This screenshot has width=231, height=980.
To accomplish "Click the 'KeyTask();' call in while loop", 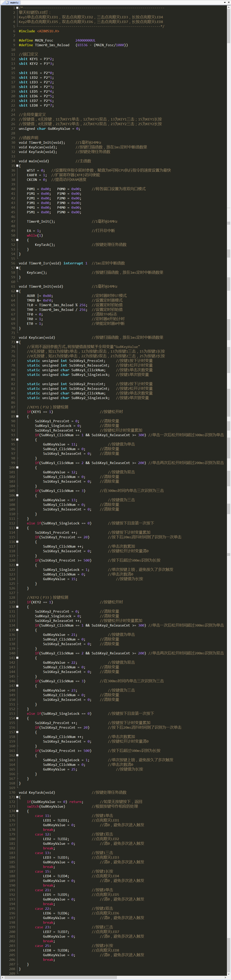I will coord(45,245).
